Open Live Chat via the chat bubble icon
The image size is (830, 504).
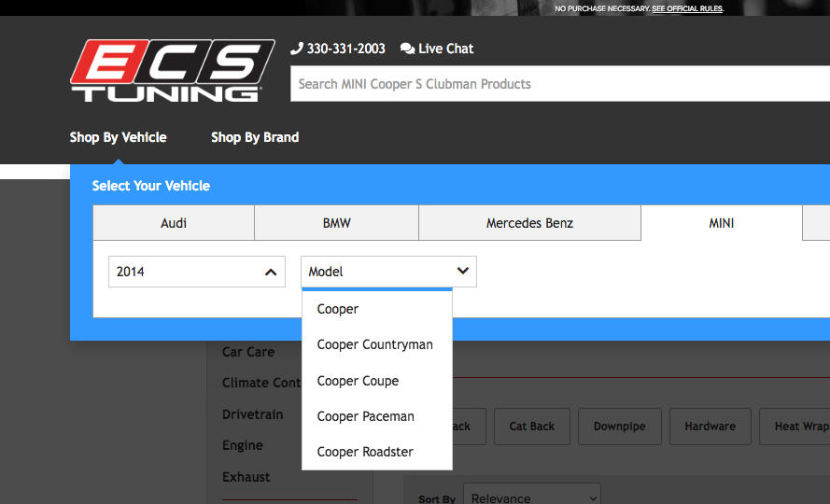click(407, 49)
